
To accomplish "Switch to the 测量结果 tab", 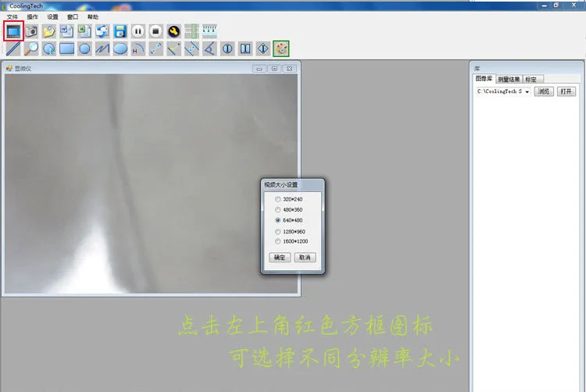I will coord(509,79).
